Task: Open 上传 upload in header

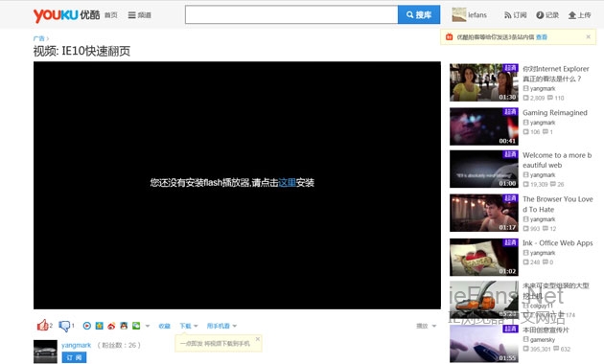Action: coord(579,15)
